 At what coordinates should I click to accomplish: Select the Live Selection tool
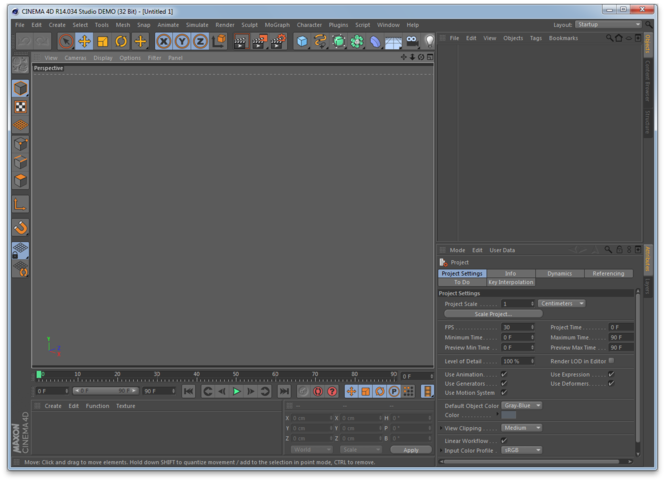(66, 41)
